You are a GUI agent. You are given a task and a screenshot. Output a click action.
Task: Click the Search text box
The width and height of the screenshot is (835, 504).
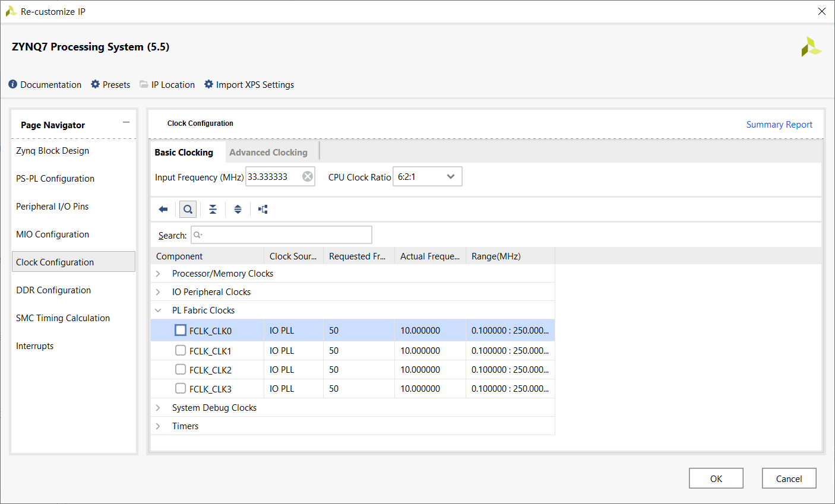[x=282, y=235]
